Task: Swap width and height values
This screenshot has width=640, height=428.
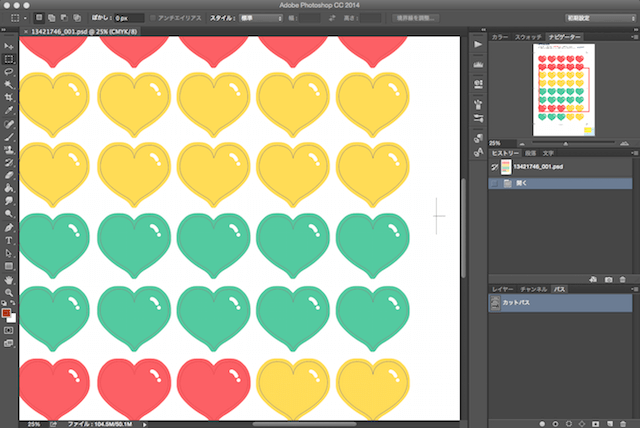Action: [x=332, y=18]
